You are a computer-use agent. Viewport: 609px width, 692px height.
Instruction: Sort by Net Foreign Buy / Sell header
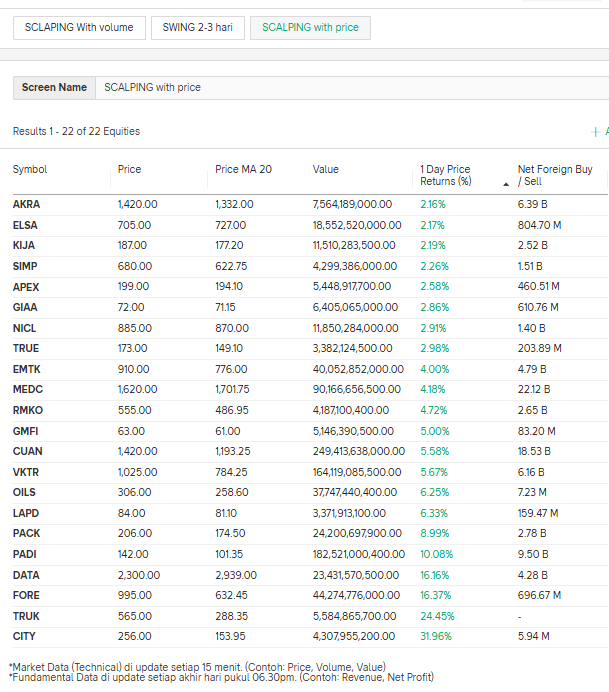(x=555, y=175)
